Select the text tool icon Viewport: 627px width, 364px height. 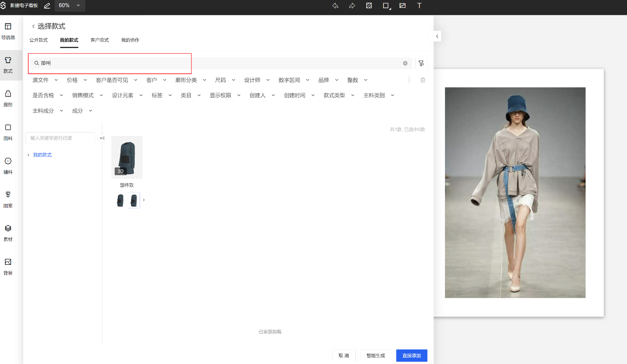tap(419, 6)
